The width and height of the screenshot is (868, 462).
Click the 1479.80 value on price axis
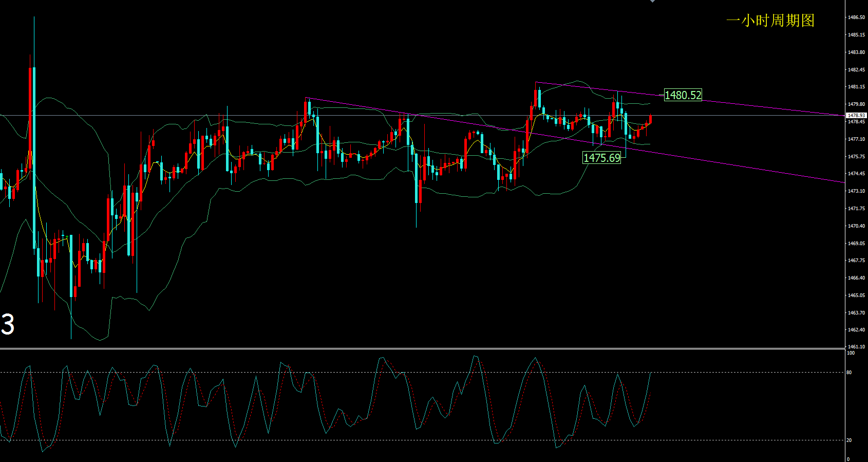pyautogui.click(x=856, y=104)
